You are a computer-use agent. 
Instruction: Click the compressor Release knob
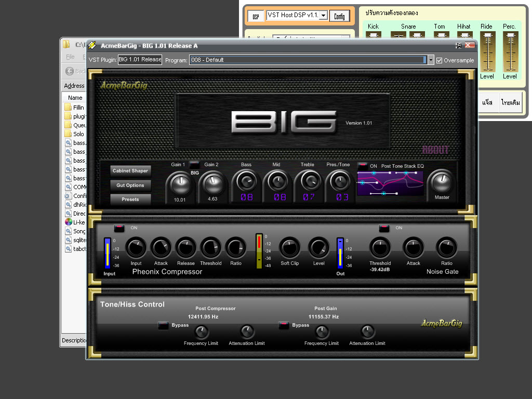tap(185, 248)
